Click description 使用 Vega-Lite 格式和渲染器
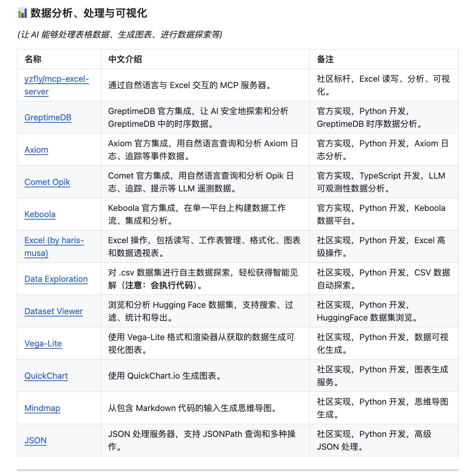The height and width of the screenshot is (476, 469). point(201,343)
